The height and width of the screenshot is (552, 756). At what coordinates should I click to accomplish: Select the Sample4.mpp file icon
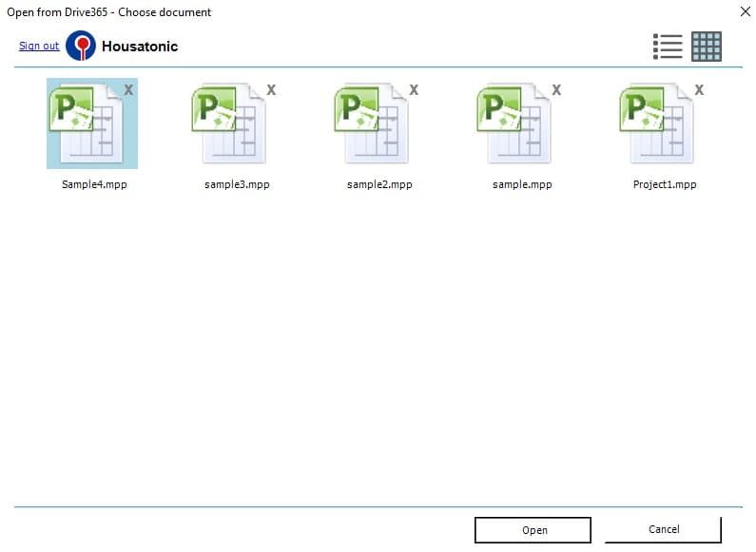pyautogui.click(x=87, y=124)
